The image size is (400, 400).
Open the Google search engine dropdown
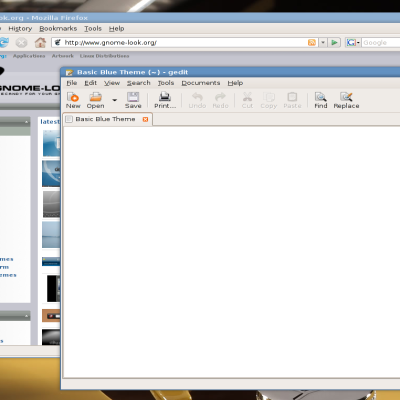[353, 42]
